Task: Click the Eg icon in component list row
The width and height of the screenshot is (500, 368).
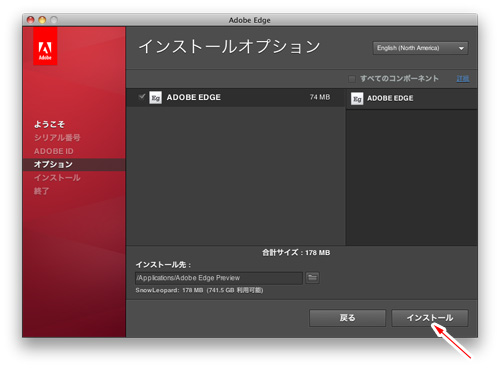Action: pyautogui.click(x=155, y=98)
